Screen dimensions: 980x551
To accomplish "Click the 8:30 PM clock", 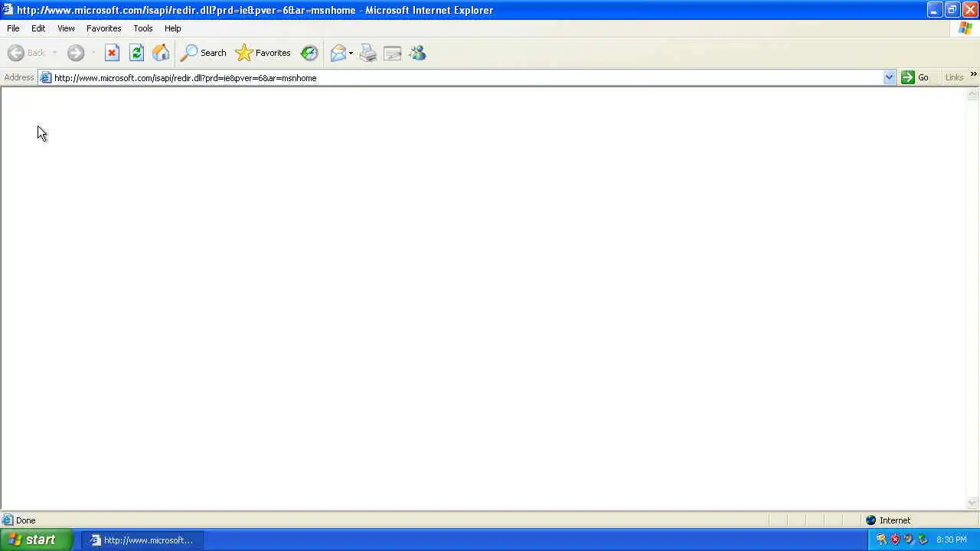I will pos(952,540).
